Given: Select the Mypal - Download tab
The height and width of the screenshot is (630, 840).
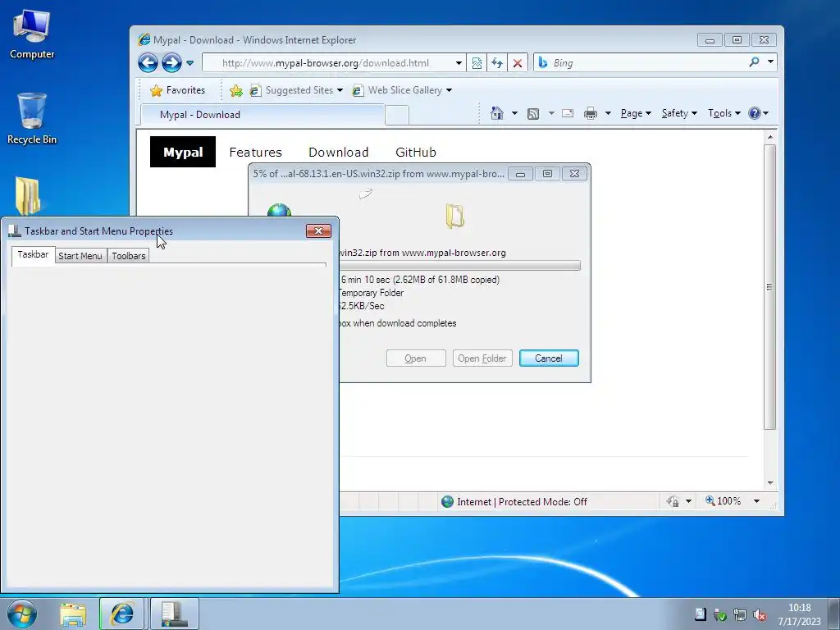Looking at the screenshot, I should coord(262,115).
